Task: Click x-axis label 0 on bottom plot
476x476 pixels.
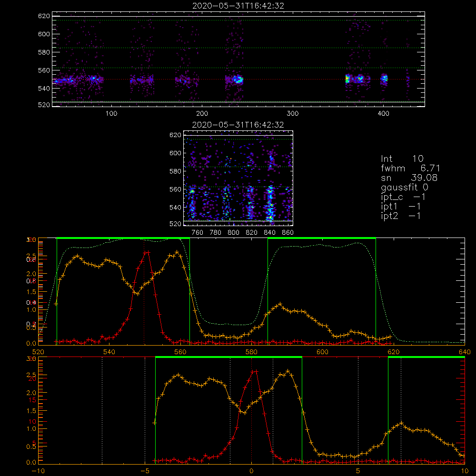Action: coord(251,471)
